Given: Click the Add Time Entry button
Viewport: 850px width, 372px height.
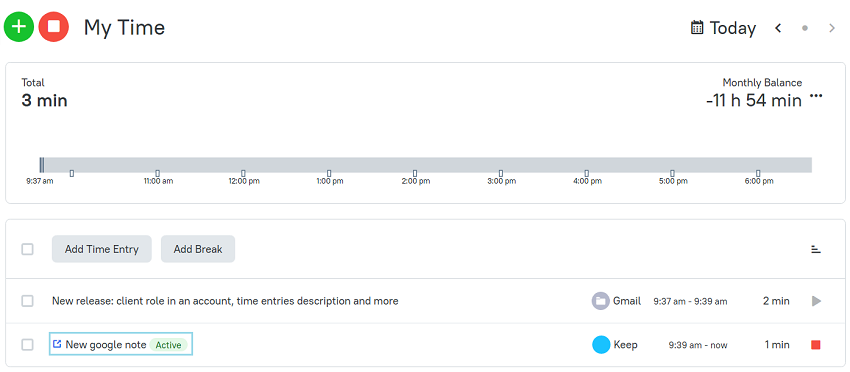Looking at the screenshot, I should click(102, 249).
